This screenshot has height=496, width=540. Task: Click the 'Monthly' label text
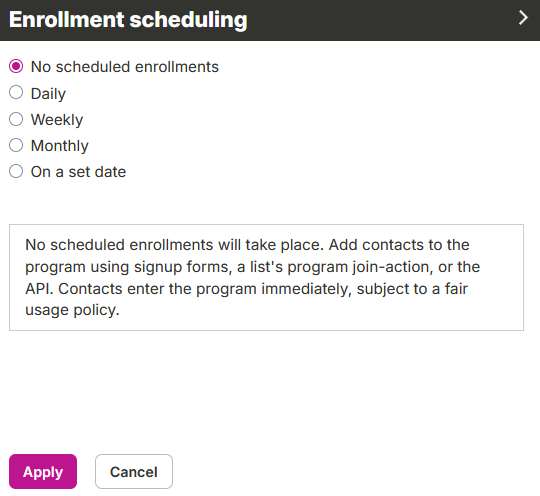(x=60, y=146)
